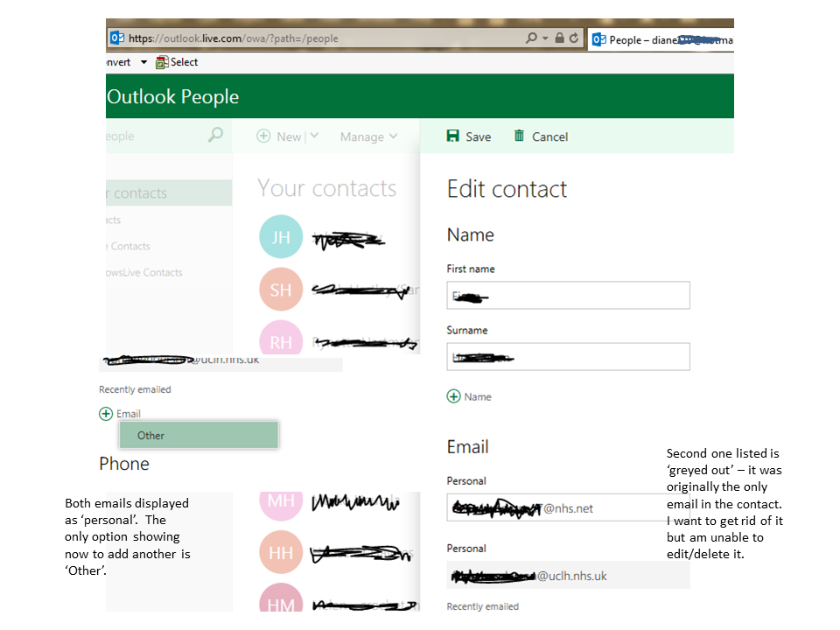Open the RH contact avatar
The image size is (840, 630).
tap(281, 338)
